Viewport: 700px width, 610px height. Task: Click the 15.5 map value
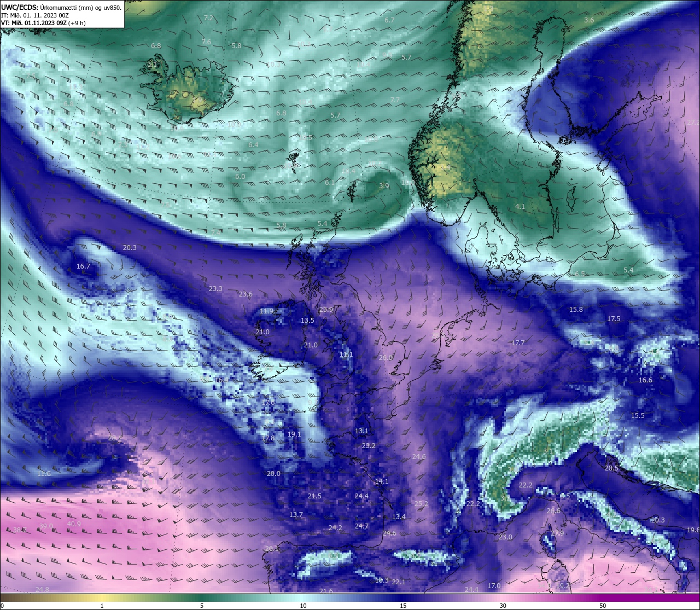click(638, 416)
